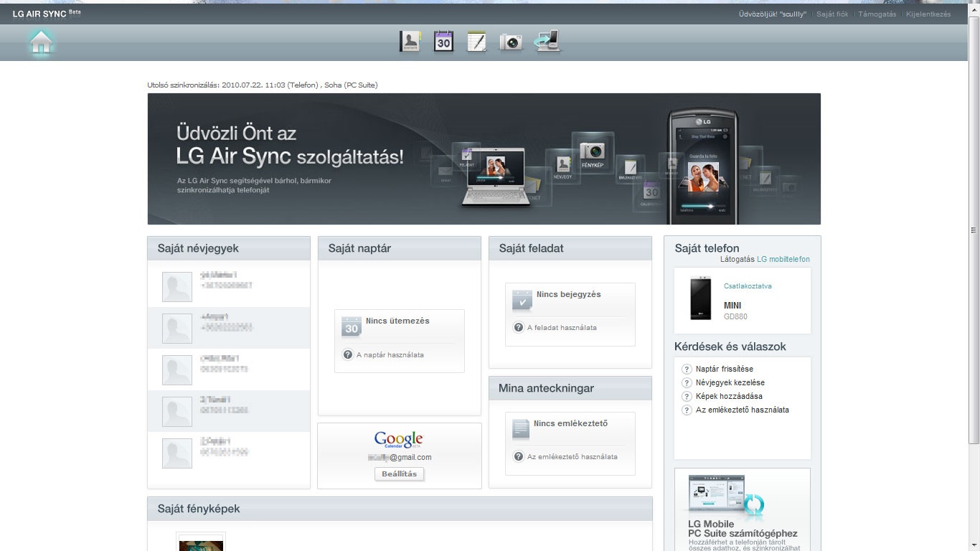The height and width of the screenshot is (551, 980).
Task: Click the question icon beside Naptár frissítése
Action: click(x=687, y=369)
